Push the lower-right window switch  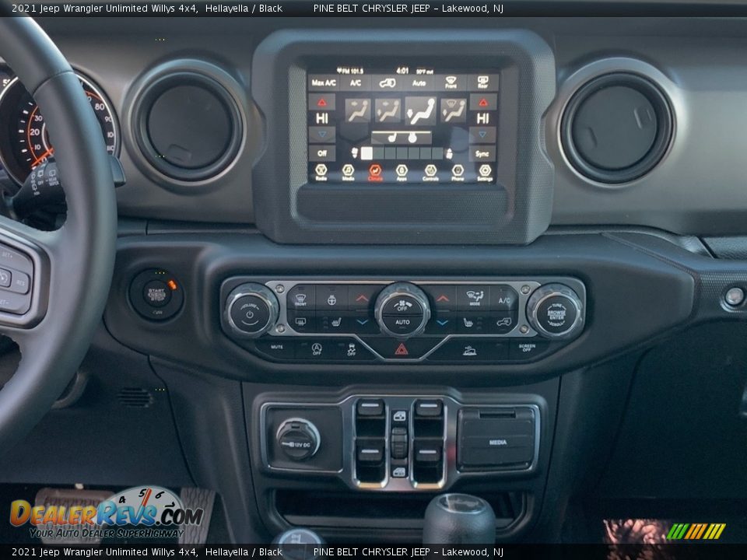click(x=428, y=452)
